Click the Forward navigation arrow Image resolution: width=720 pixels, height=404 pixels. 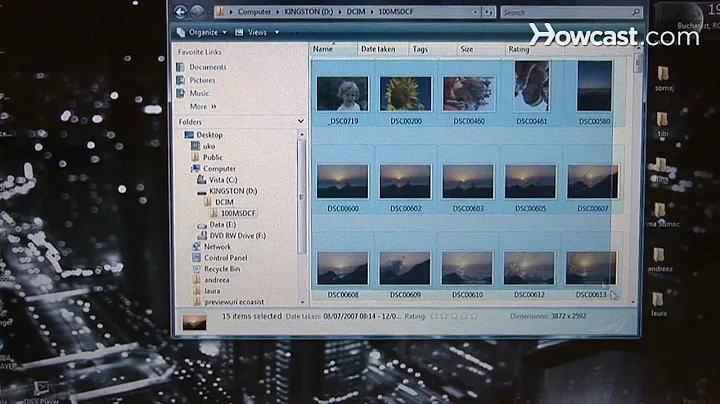197,12
